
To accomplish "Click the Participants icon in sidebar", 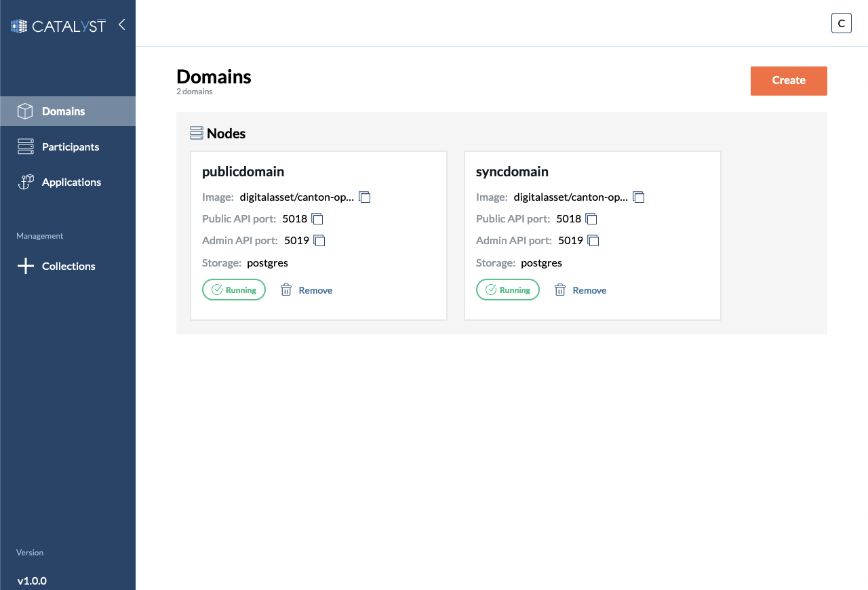I will (x=25, y=146).
